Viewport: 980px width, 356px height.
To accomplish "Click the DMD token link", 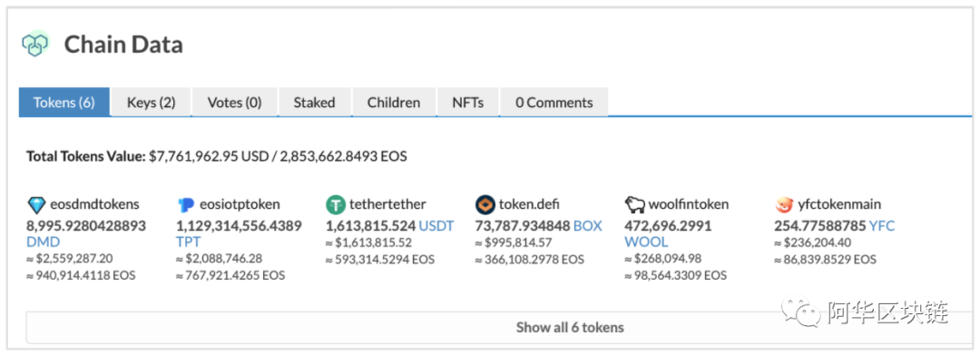I will click(43, 242).
